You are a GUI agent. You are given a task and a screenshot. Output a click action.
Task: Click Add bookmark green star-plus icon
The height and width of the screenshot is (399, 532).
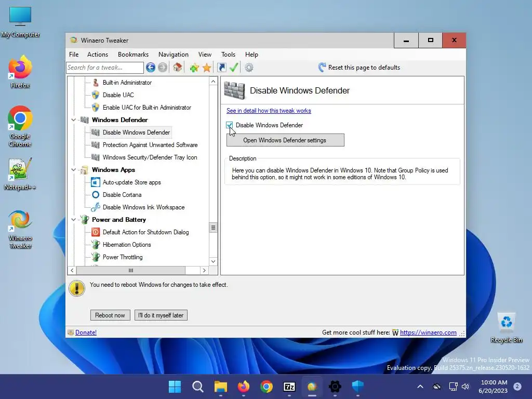[194, 68]
